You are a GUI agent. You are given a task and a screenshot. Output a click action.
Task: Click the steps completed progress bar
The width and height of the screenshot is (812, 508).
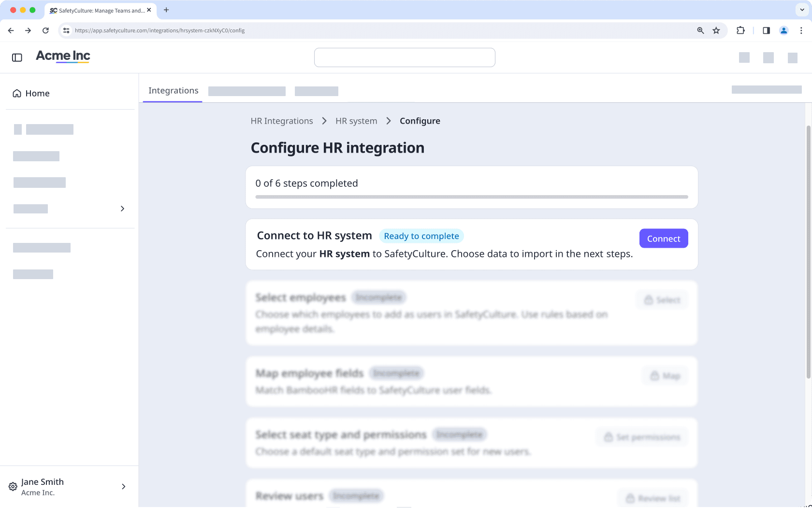[x=472, y=197]
